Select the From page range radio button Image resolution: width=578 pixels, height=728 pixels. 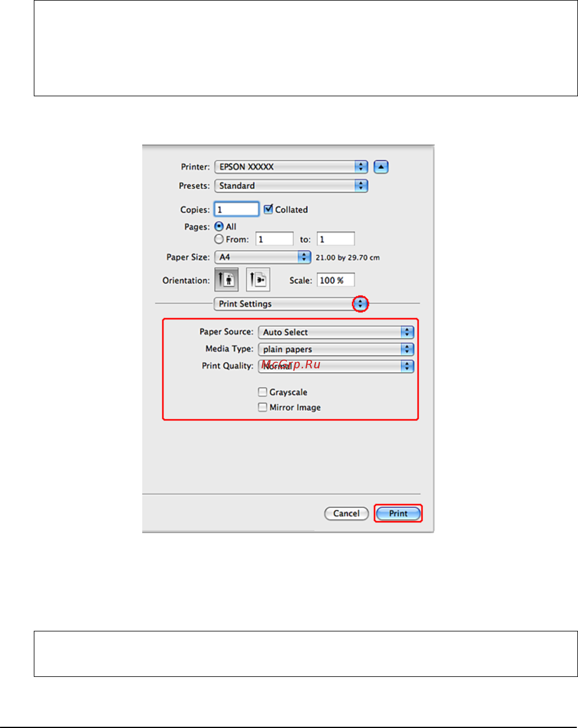[x=219, y=239]
